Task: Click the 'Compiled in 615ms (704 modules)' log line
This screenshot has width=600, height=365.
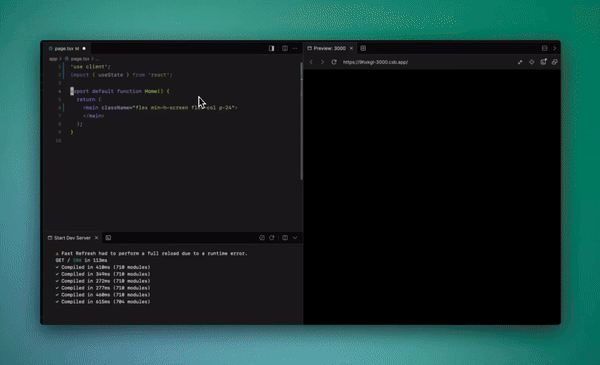Action: tap(103, 302)
